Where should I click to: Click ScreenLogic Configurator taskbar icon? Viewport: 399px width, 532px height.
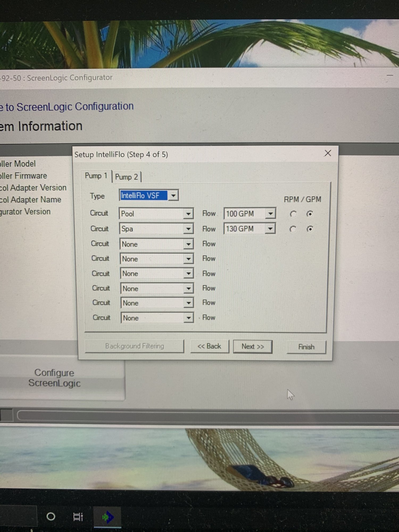[x=108, y=517]
